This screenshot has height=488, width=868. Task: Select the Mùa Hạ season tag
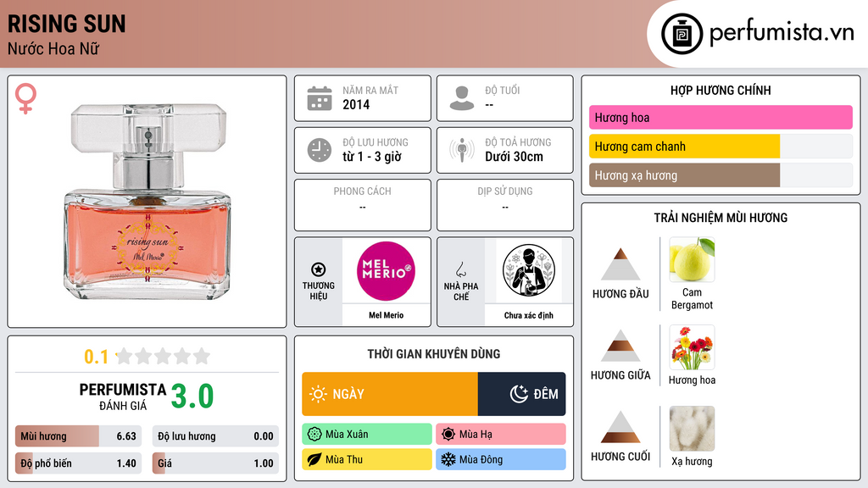coord(501,435)
